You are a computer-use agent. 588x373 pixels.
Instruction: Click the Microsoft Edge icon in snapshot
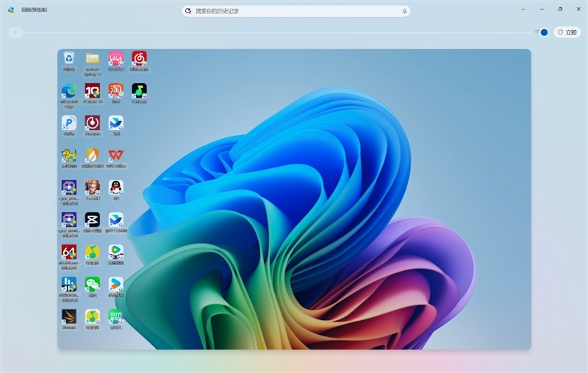69,91
